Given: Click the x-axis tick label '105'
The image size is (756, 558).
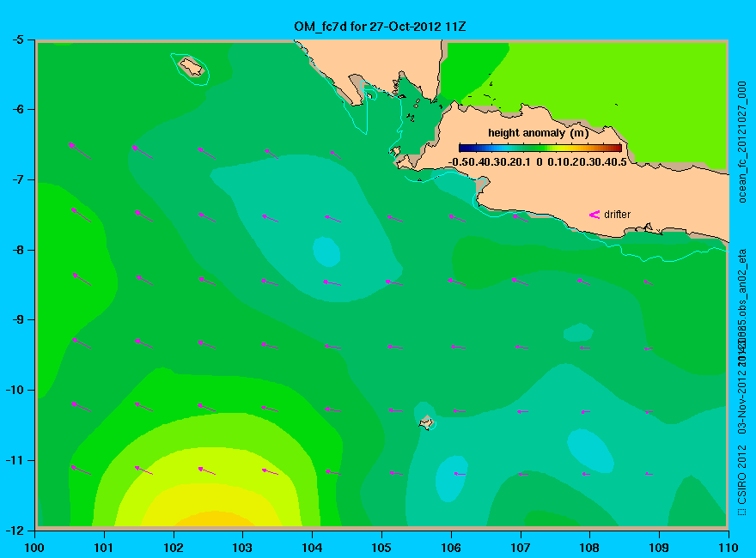Looking at the screenshot, I should [381, 548].
